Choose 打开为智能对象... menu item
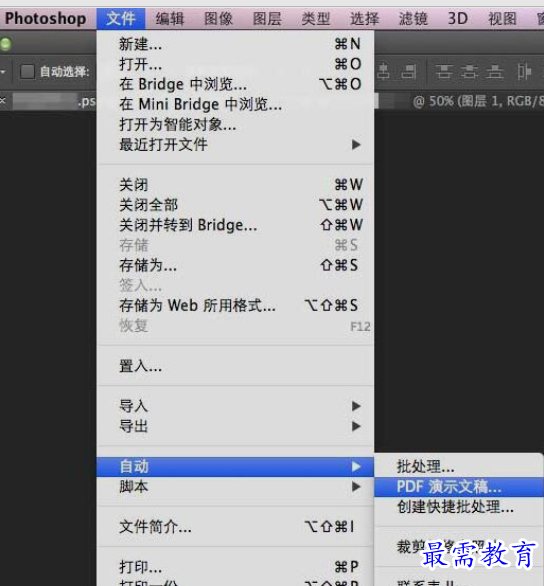 click(x=235, y=124)
